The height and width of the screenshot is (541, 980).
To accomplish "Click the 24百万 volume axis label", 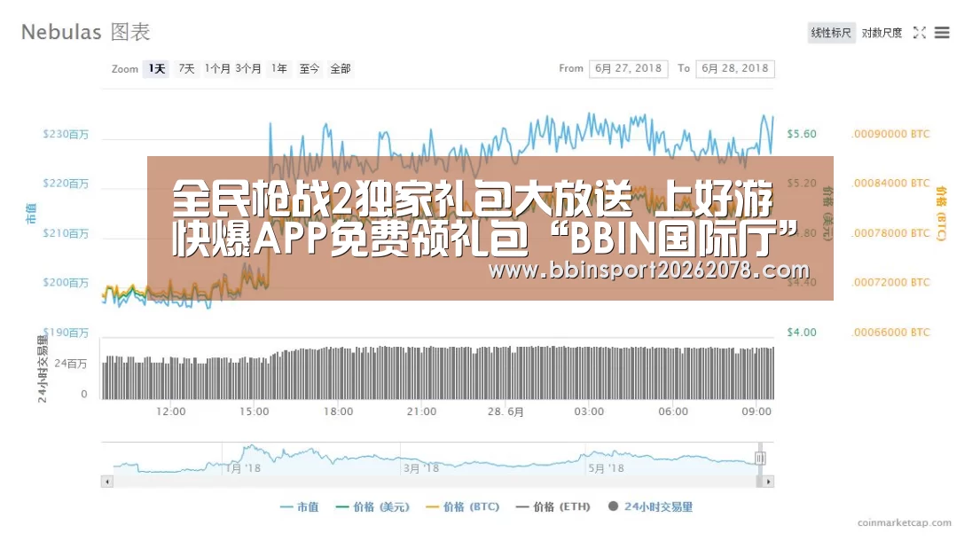I will click(x=71, y=364).
